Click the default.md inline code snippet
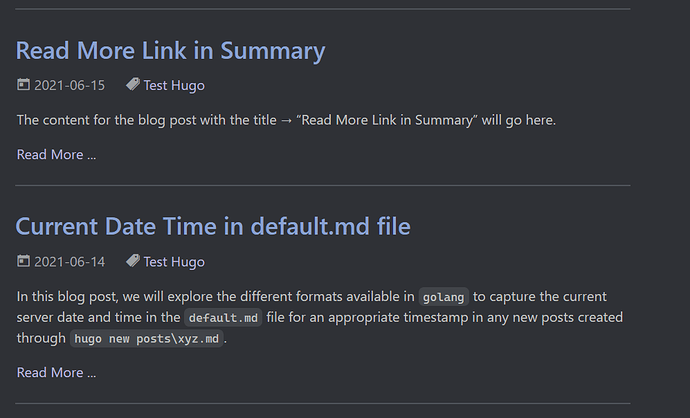Viewport: 690px width, 418px height. point(223,318)
